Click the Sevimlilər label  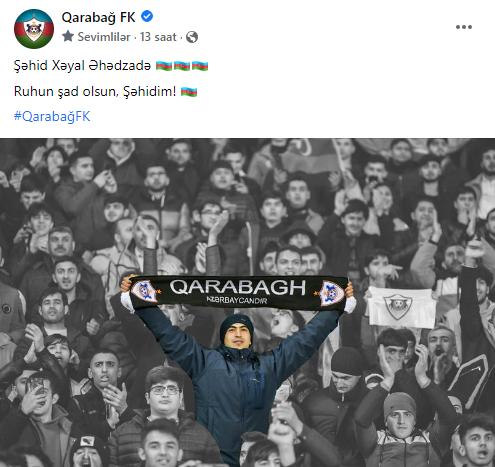[x=104, y=37]
